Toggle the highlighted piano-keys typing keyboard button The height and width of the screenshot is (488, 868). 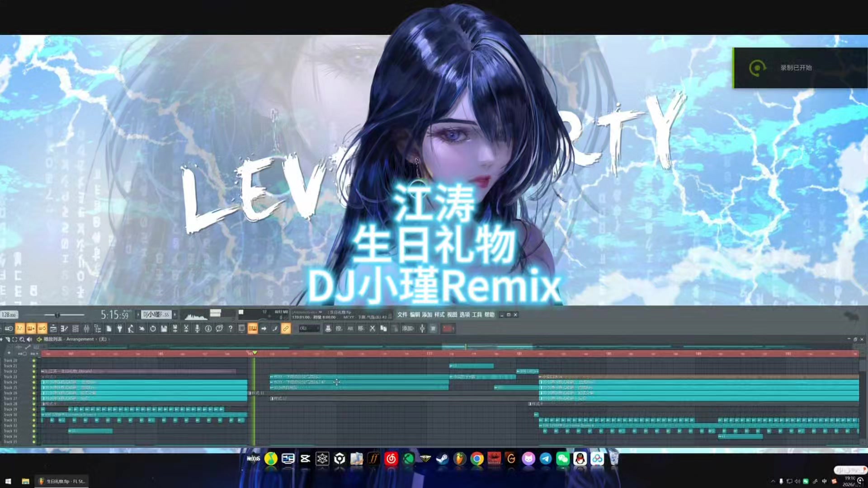coord(252,328)
